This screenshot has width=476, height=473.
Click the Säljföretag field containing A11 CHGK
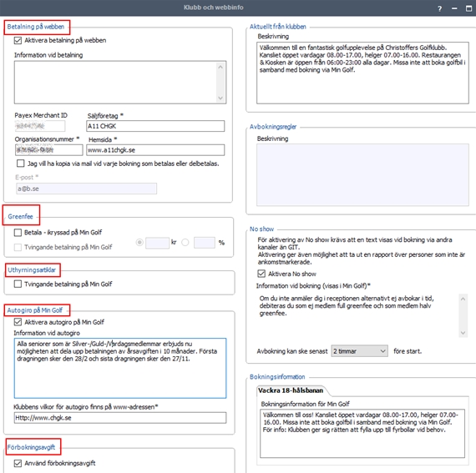(155, 126)
